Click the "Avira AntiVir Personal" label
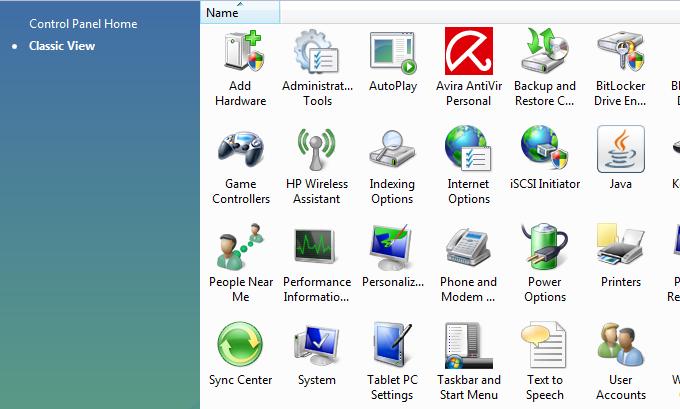 pos(469,93)
